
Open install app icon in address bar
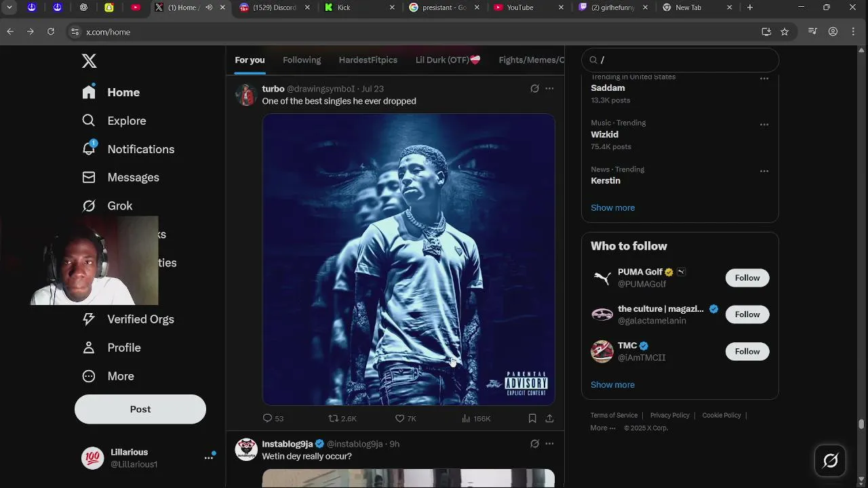[x=766, y=32]
